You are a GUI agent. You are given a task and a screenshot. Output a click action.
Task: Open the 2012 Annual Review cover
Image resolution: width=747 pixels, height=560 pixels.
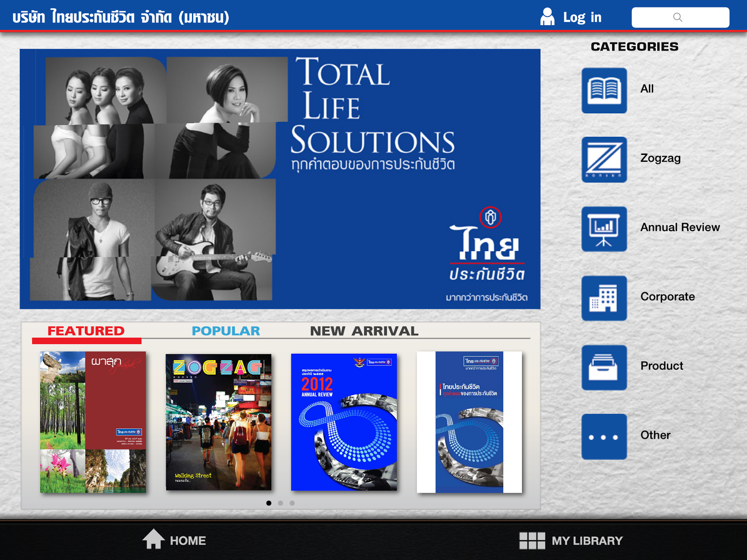[344, 422]
